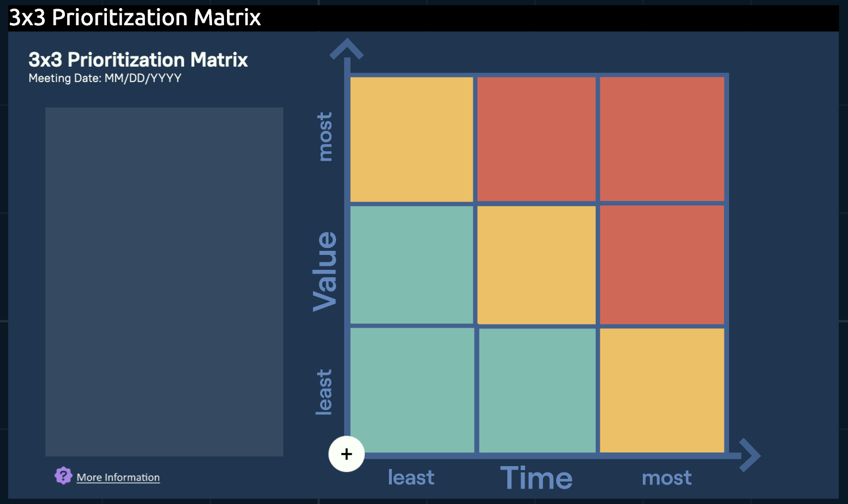
Task: Select the teal bottom-left matrix cell
Action: coord(413,390)
